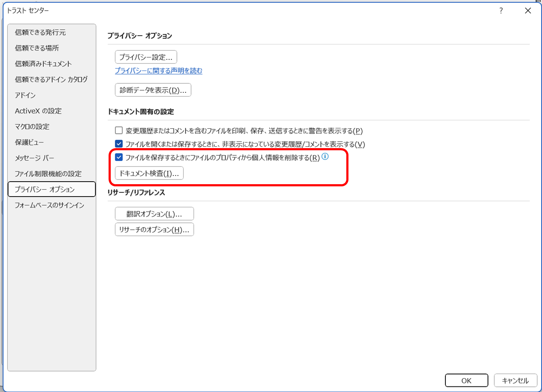
Task: Confirm with the OK button
Action: coord(466,380)
